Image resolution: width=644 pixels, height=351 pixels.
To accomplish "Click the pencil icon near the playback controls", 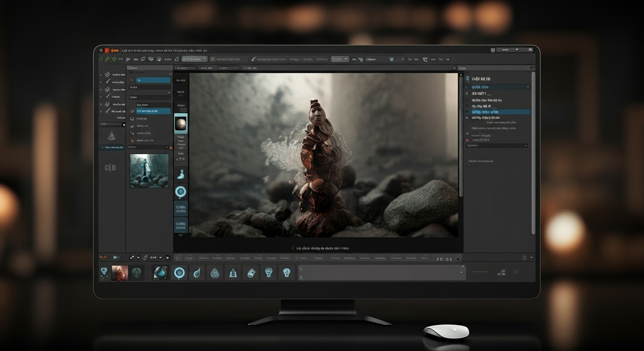I will tap(145, 258).
